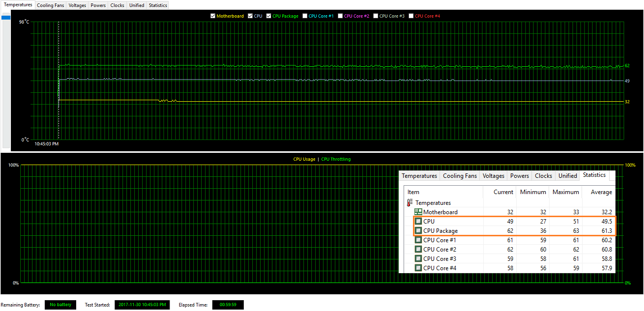Enable the CPU Core #1 graph checkbox
Image resolution: width=644 pixels, height=311 pixels.
pos(305,16)
